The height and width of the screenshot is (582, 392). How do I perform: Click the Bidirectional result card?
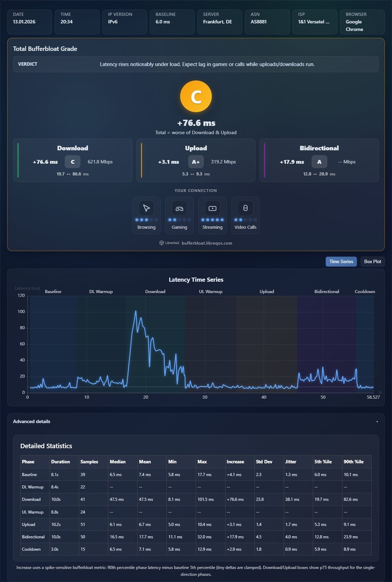point(319,161)
